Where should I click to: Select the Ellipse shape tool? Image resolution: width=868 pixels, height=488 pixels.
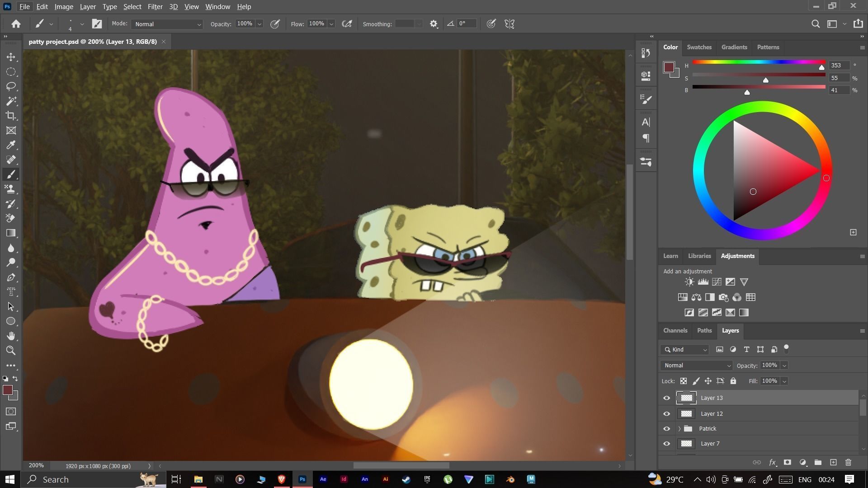[11, 321]
